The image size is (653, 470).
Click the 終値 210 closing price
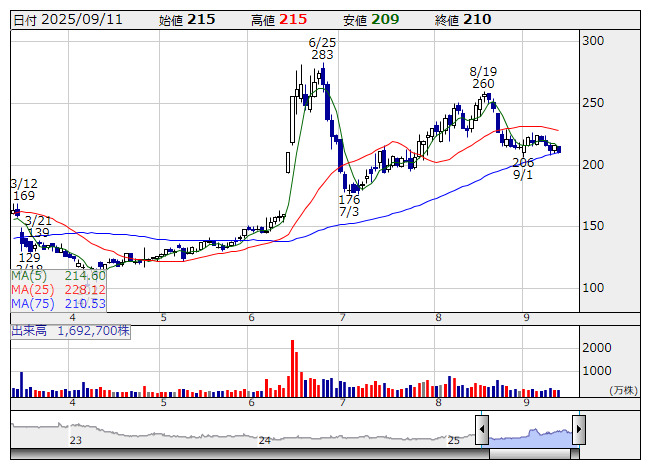click(463, 20)
